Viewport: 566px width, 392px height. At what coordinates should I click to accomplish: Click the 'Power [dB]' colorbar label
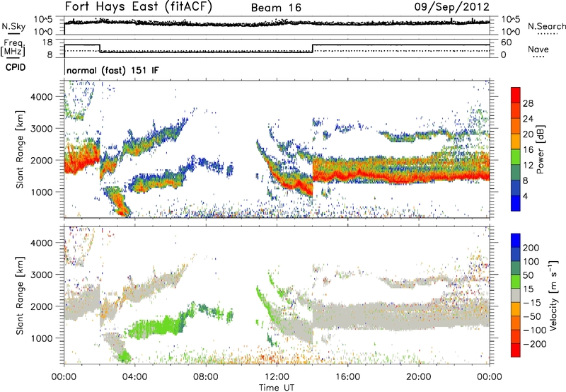pyautogui.click(x=540, y=149)
